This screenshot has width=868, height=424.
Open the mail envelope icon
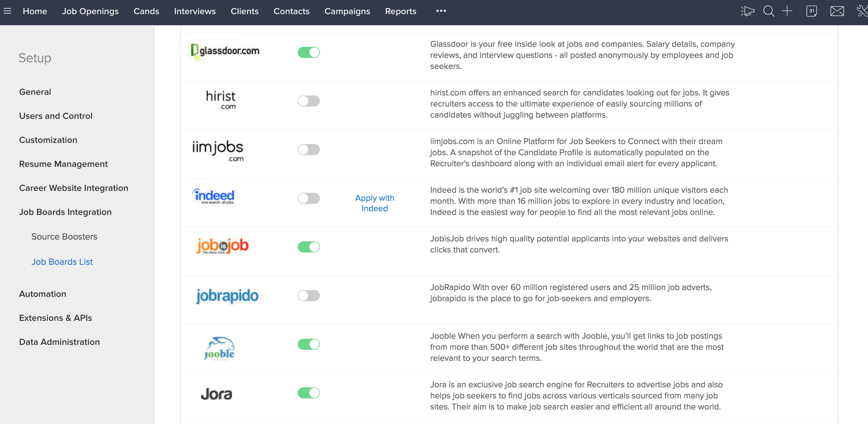[x=837, y=11]
